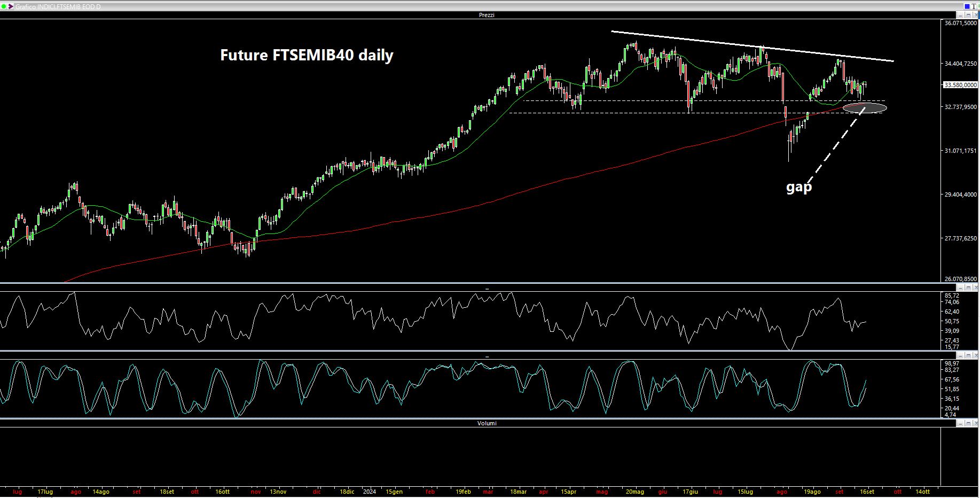The width and height of the screenshot is (980, 498).
Task: Click the 85,72 oscillator scale value
Action: 952,295
